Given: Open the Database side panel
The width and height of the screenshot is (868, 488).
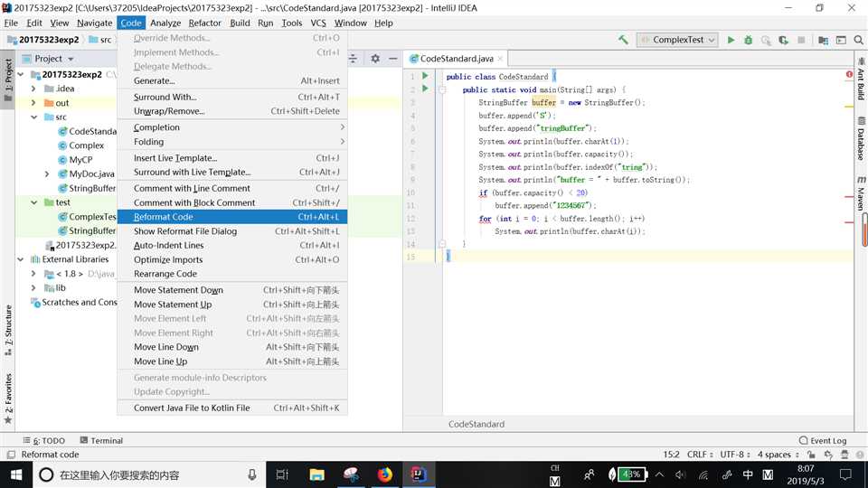Looking at the screenshot, I should 861,138.
